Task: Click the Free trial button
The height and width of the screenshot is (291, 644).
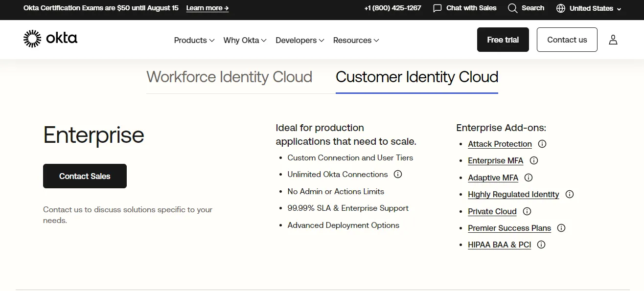Action: coord(503,40)
